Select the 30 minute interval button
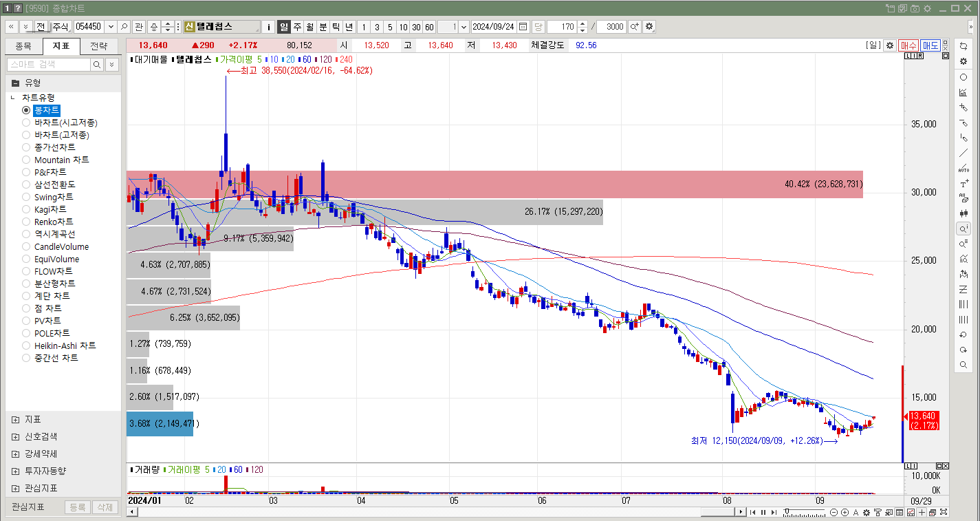Screen dimensions: 980x521 pyautogui.click(x=416, y=27)
